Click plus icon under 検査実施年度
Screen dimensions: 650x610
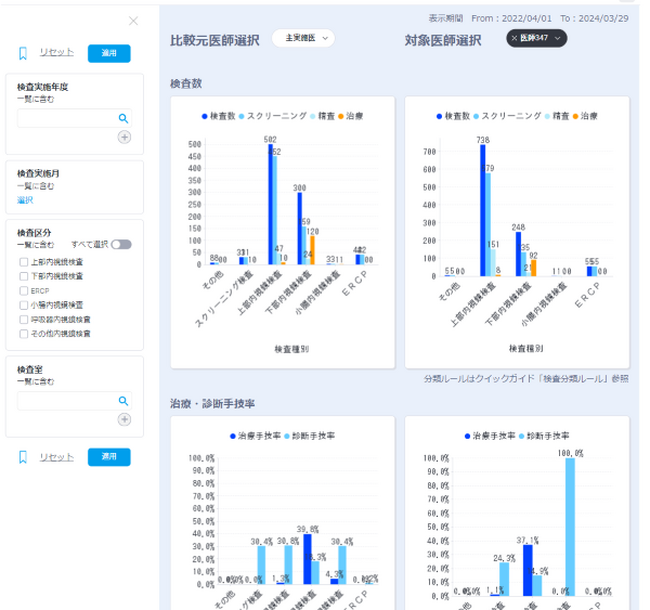124,137
